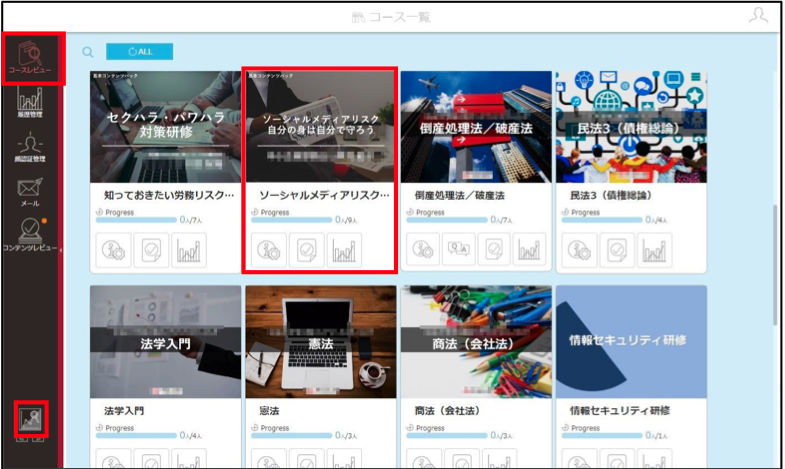Open the 顔認証管理 sidebar icon
The image size is (785, 469).
[30, 147]
